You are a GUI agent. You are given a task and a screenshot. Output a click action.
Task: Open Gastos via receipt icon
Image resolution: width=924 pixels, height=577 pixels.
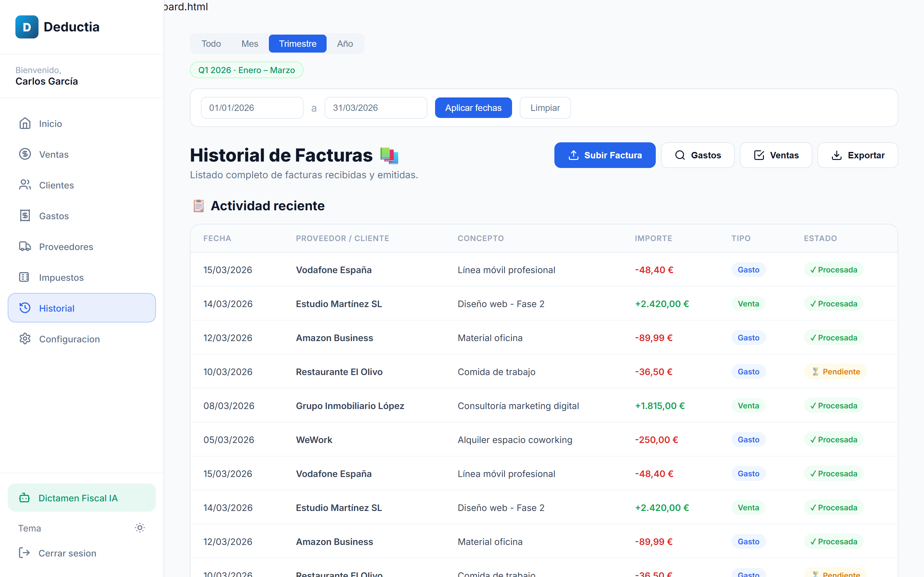pos(25,216)
